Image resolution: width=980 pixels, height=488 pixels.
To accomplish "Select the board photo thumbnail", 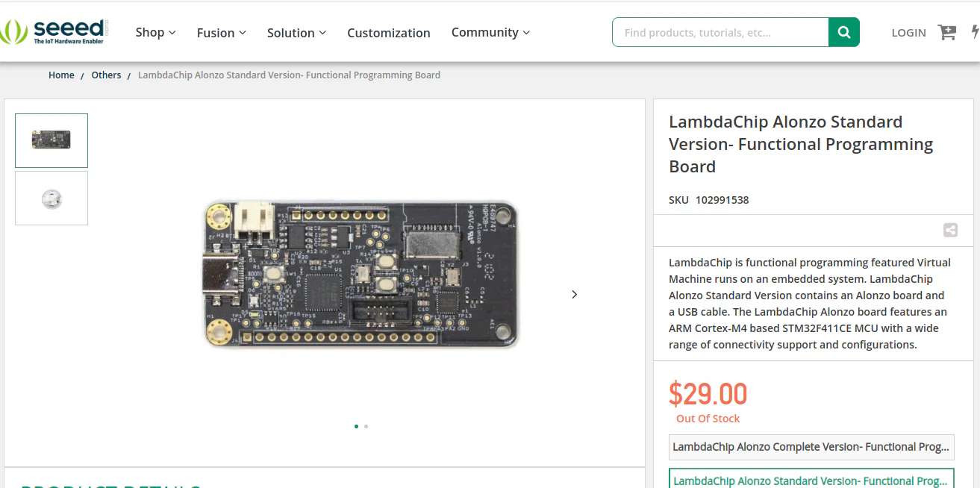I will (x=52, y=140).
